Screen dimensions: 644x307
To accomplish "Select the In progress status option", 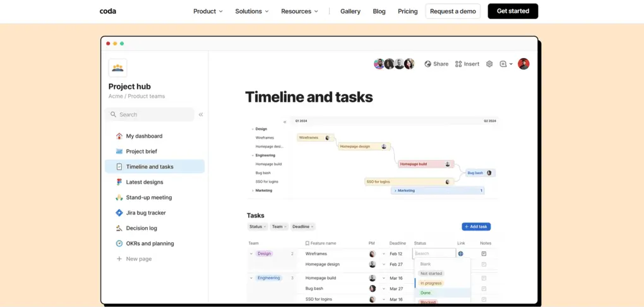I will 431,283.
